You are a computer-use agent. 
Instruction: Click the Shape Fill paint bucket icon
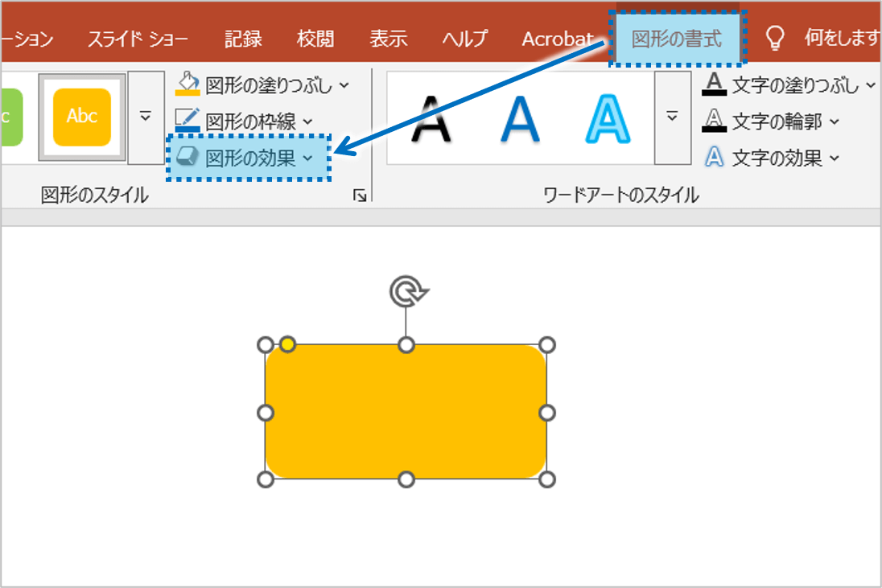click(188, 84)
